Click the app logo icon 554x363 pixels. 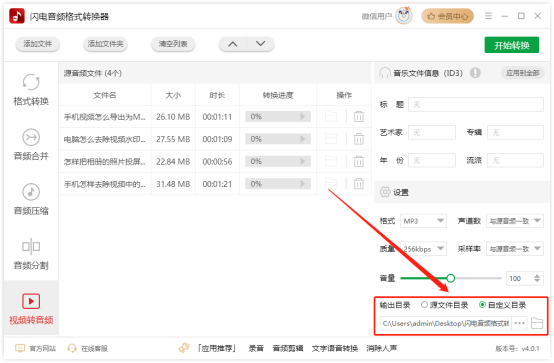click(x=17, y=16)
